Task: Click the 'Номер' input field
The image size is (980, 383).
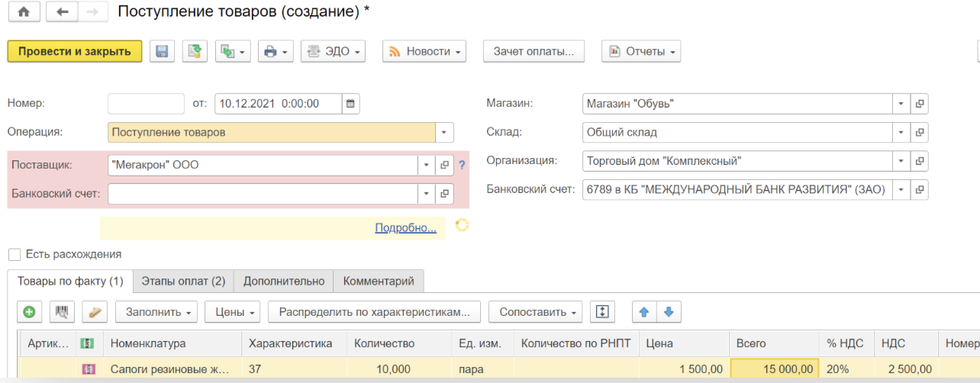Action: pyautogui.click(x=146, y=104)
